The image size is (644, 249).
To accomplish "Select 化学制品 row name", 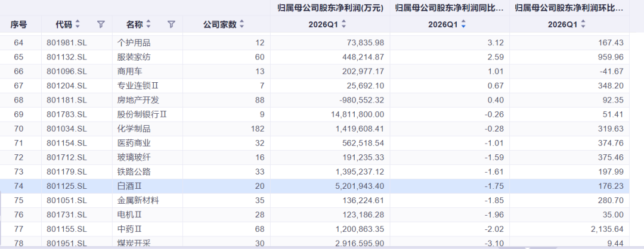I will [134, 129].
